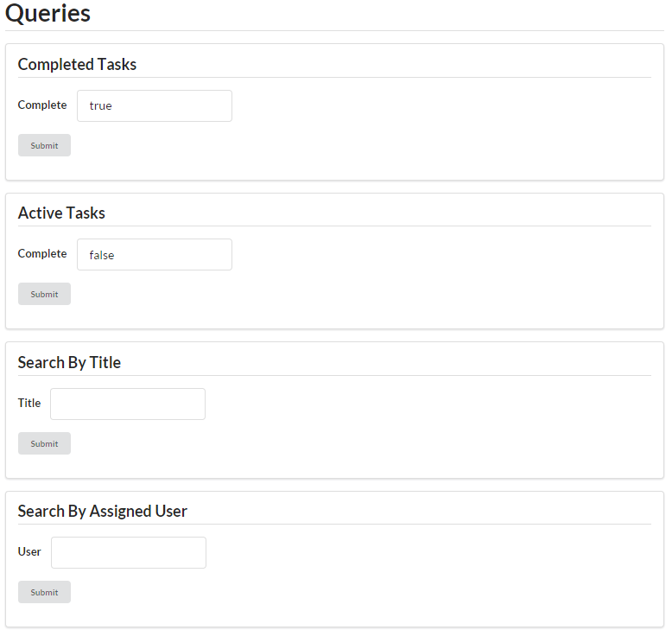Screen dimensions: 672x630
Task: Click the Title field label
Action: (x=29, y=403)
